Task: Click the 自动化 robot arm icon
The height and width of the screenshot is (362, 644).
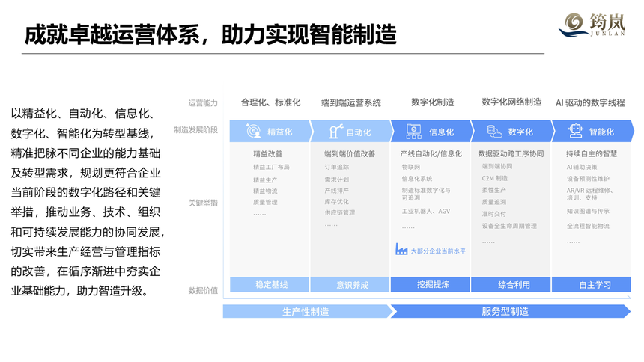Action: point(335,132)
